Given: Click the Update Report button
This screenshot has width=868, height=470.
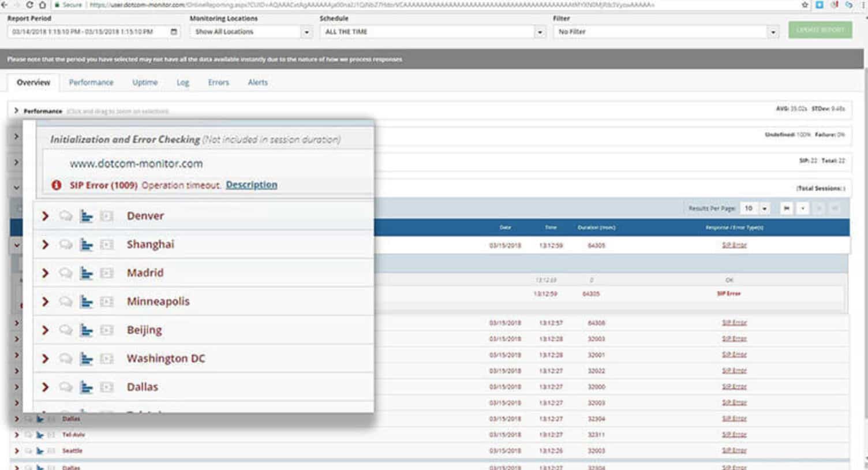Looking at the screenshot, I should click(x=820, y=30).
